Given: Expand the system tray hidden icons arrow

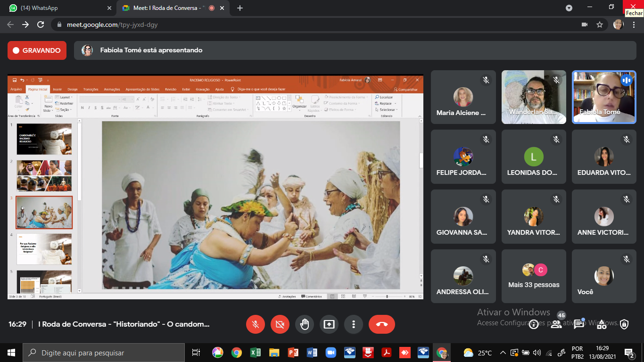Looking at the screenshot, I should pyautogui.click(x=503, y=353).
